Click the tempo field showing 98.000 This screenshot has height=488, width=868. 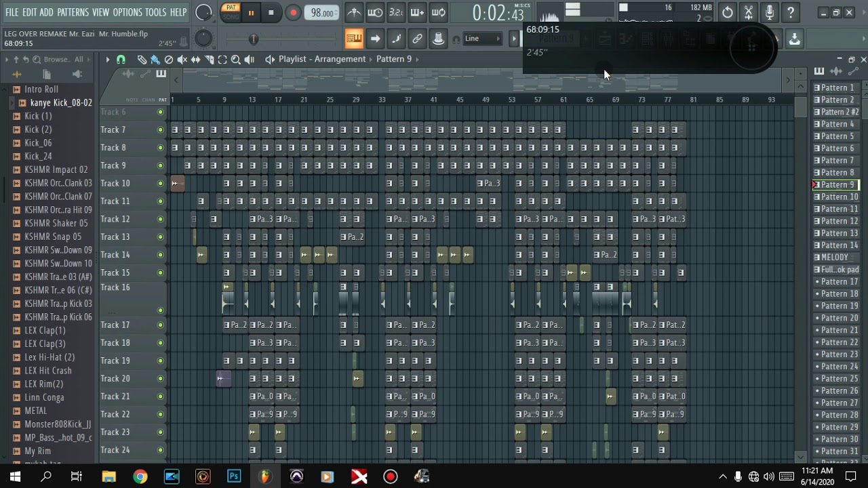[323, 13]
